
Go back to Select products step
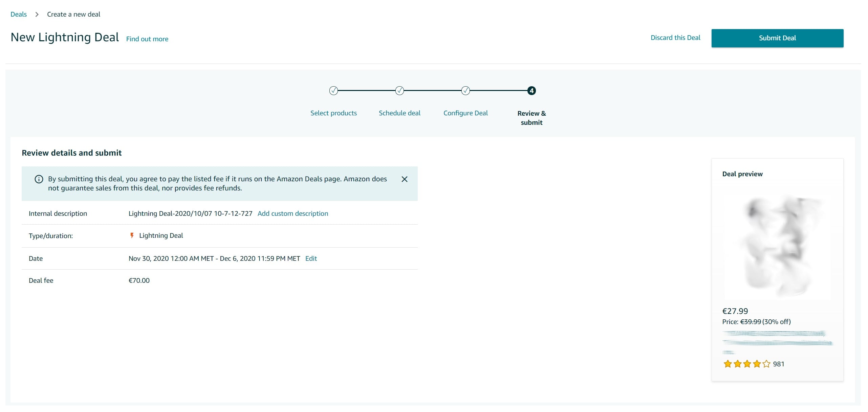[x=333, y=113]
